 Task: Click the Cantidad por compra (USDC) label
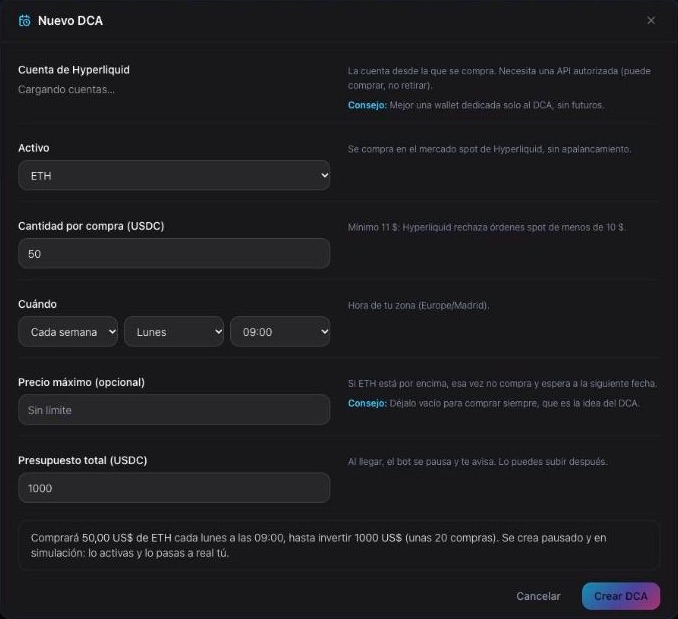point(91,226)
